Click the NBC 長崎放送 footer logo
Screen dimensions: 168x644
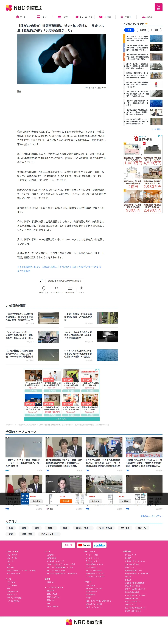pyautogui.click(x=84, y=622)
